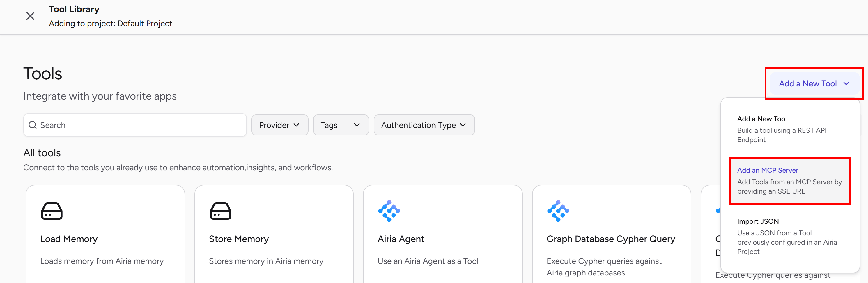This screenshot has width=868, height=283.
Task: Click the Load Memory drive icon
Action: tap(52, 211)
